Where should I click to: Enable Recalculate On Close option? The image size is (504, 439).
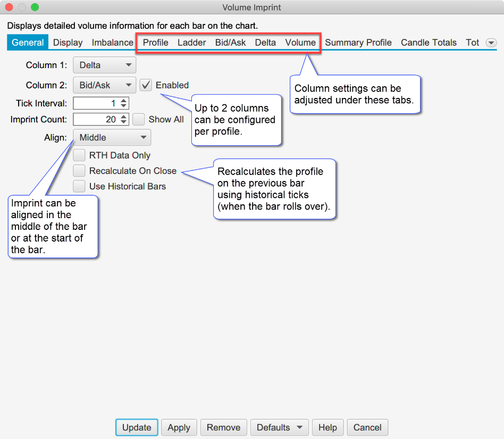click(x=79, y=171)
